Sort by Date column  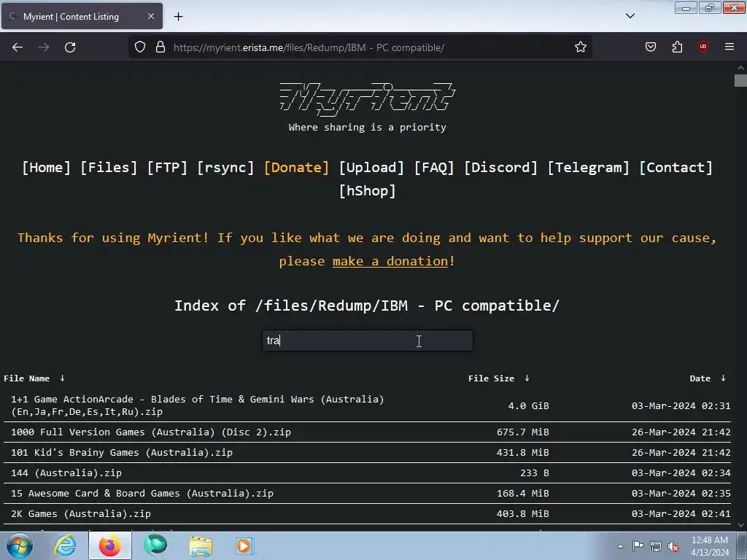(708, 378)
